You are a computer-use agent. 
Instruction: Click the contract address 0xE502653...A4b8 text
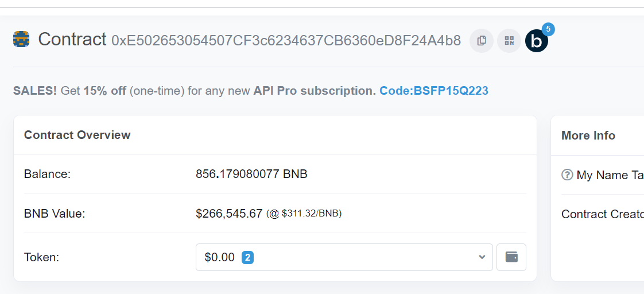point(286,41)
